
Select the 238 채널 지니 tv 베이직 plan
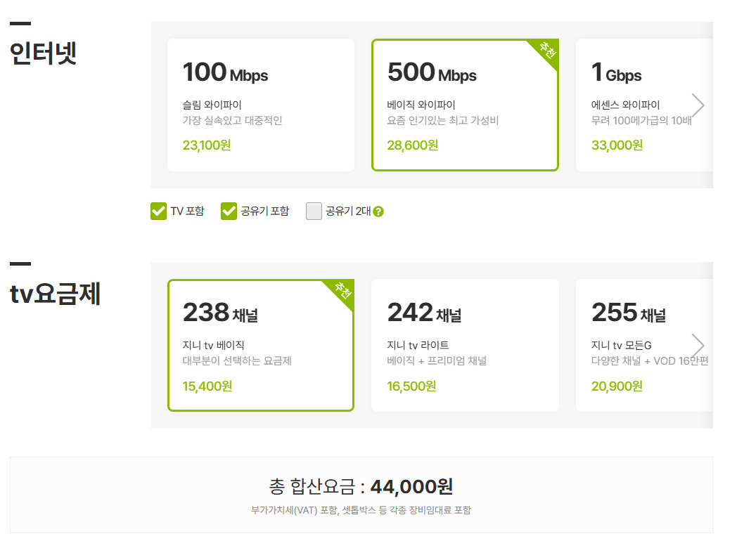click(x=260, y=345)
